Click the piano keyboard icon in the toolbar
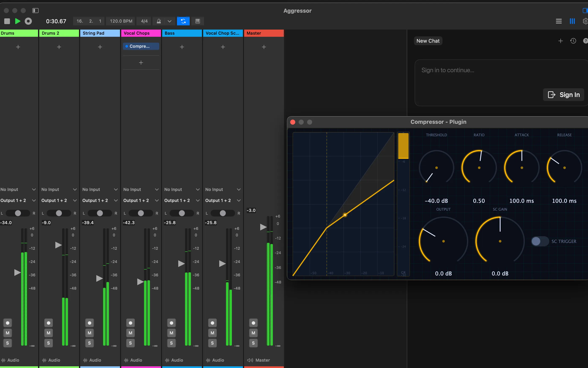Image resolution: width=588 pixels, height=368 pixels. tap(197, 21)
